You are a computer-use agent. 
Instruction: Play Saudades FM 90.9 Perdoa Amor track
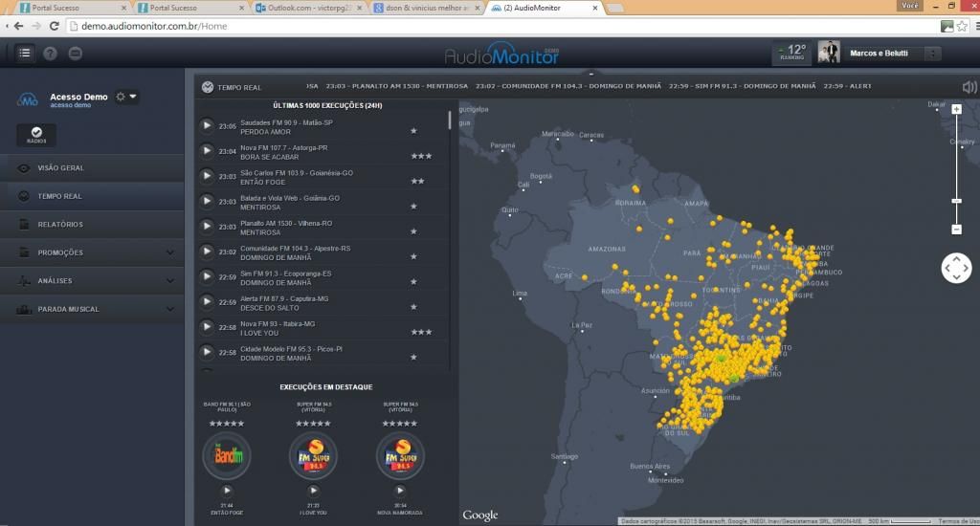[x=207, y=126]
